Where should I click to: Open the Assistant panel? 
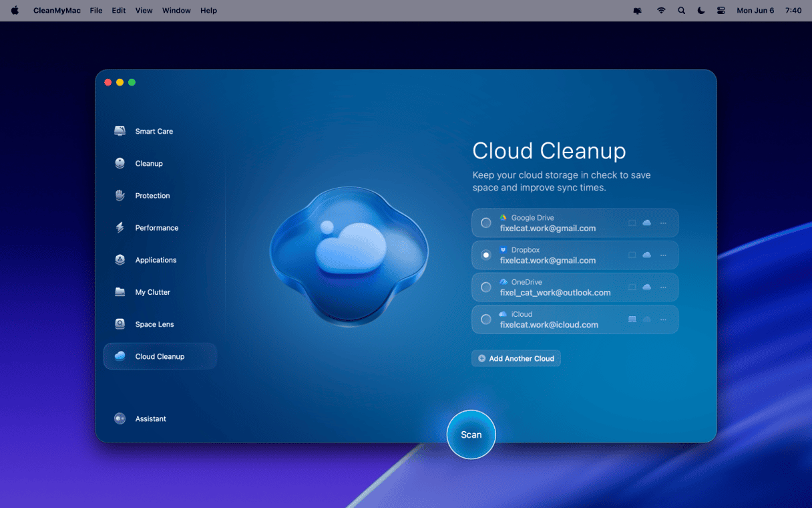click(150, 419)
